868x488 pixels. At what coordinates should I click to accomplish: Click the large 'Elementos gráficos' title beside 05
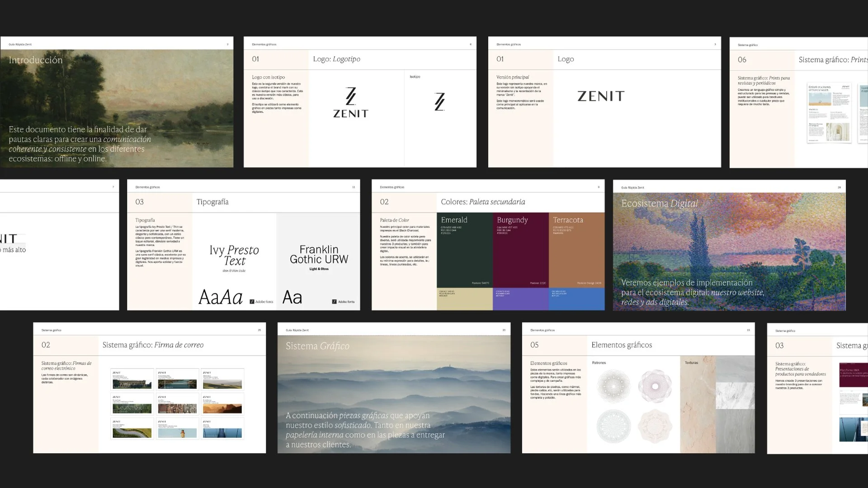(622, 345)
